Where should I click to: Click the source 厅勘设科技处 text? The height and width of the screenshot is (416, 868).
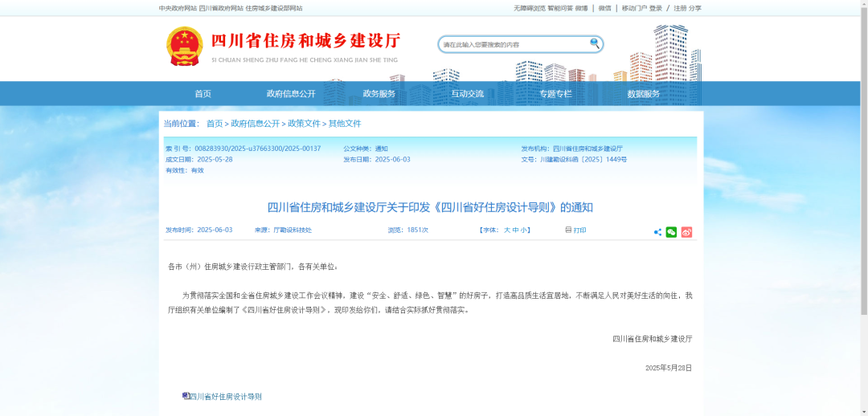coord(293,230)
